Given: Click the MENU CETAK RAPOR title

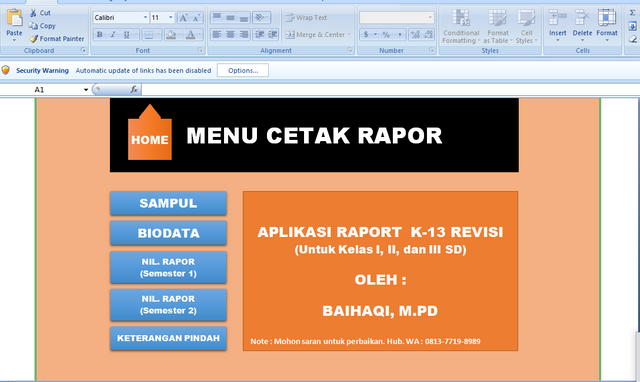Looking at the screenshot, I should coord(314,135).
